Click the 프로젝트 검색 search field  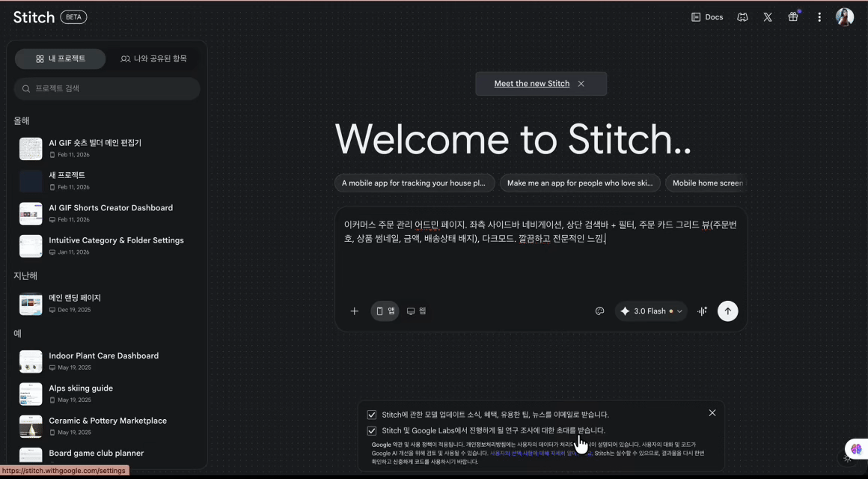pyautogui.click(x=108, y=88)
